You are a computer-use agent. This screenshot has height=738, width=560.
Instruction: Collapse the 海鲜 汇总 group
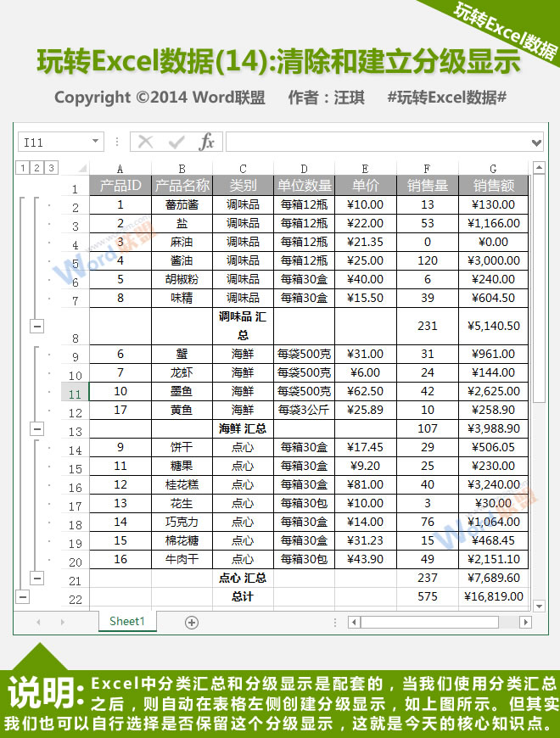(x=36, y=428)
